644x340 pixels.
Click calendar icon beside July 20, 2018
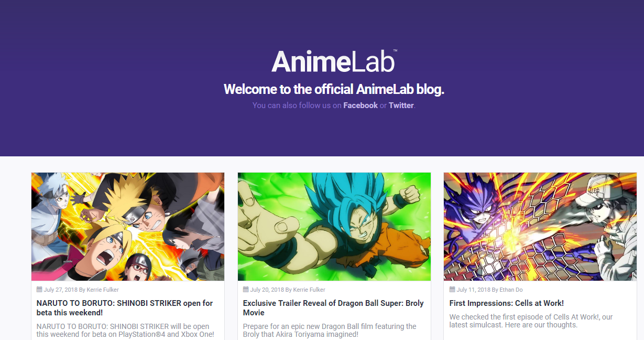[x=246, y=289]
